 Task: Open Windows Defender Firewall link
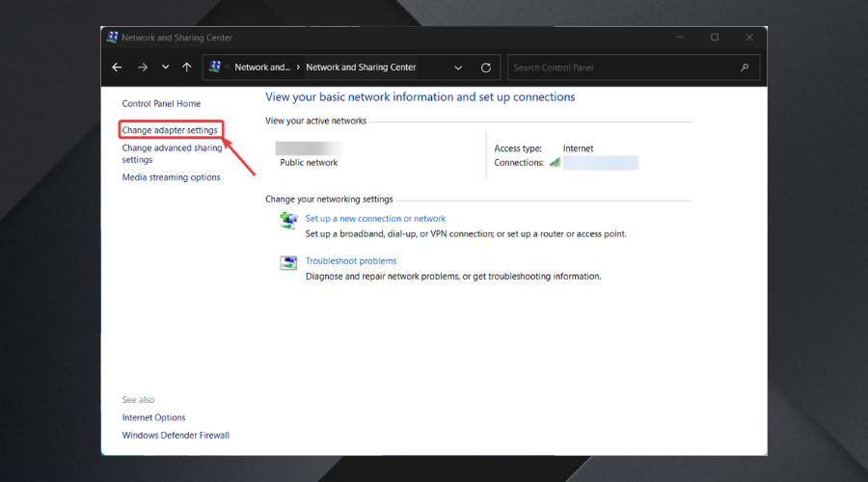pos(176,435)
